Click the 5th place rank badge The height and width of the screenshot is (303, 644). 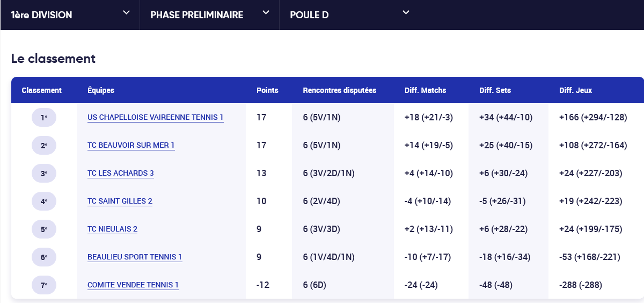tap(44, 229)
